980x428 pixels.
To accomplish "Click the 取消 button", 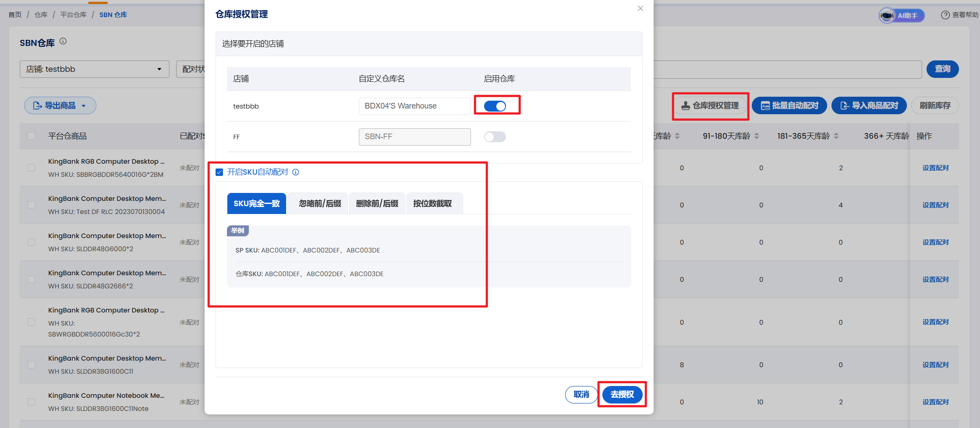I will click(581, 394).
